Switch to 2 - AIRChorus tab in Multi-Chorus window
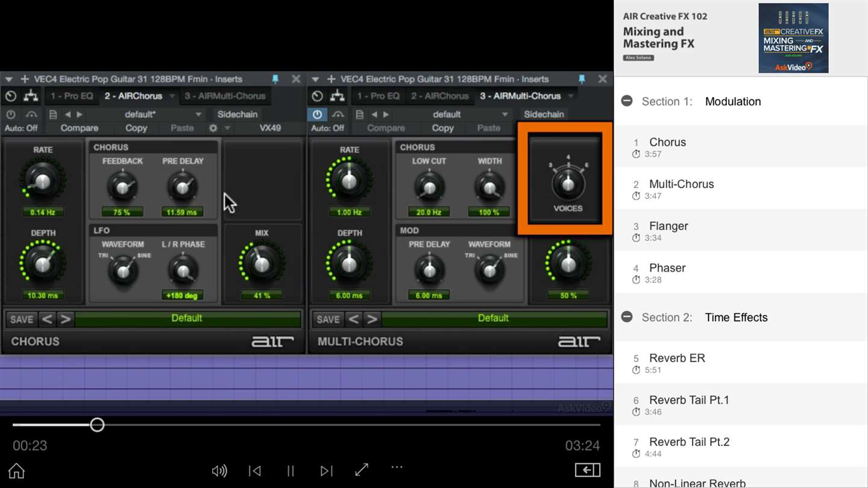The width and height of the screenshot is (868, 488). 439,96
